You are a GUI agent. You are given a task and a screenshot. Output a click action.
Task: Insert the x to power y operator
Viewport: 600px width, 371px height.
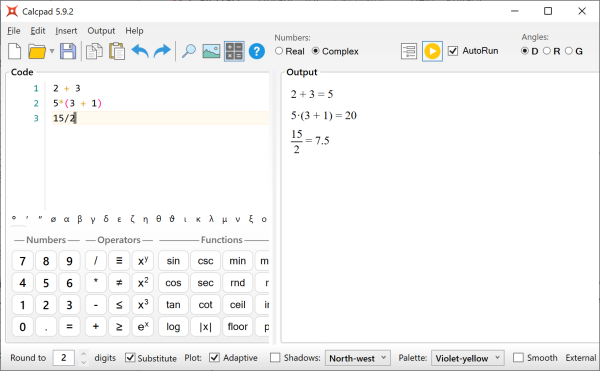point(143,261)
